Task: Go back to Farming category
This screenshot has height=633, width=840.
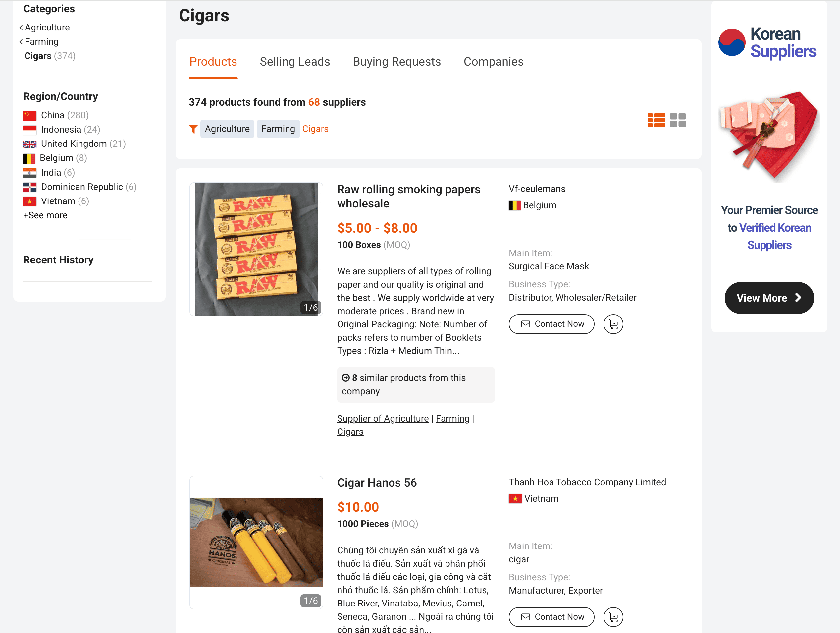Action: [41, 41]
